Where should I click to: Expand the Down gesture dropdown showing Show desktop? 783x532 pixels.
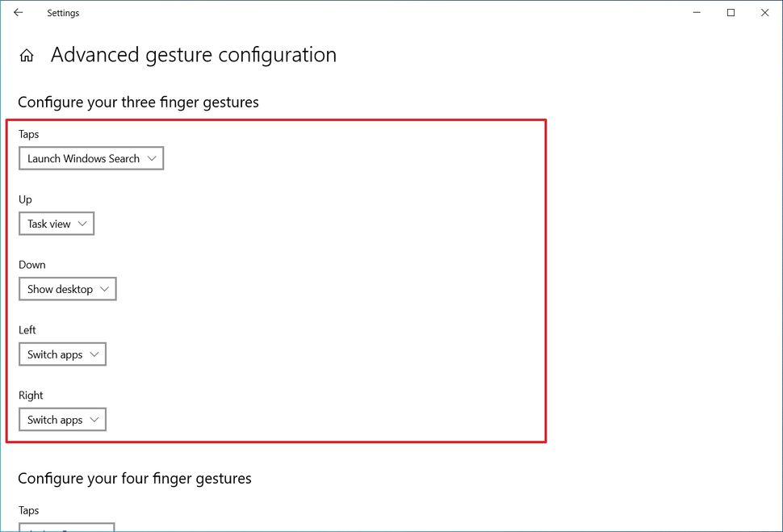pyautogui.click(x=67, y=288)
